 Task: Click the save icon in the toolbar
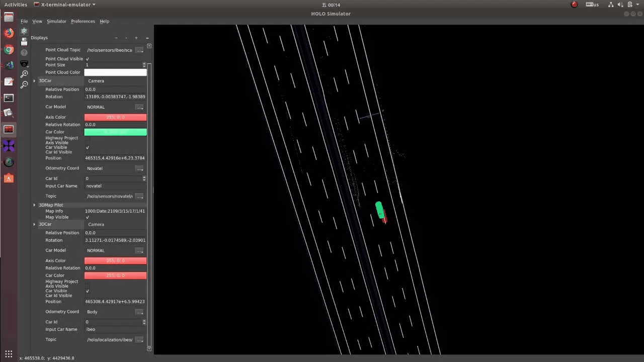(24, 42)
